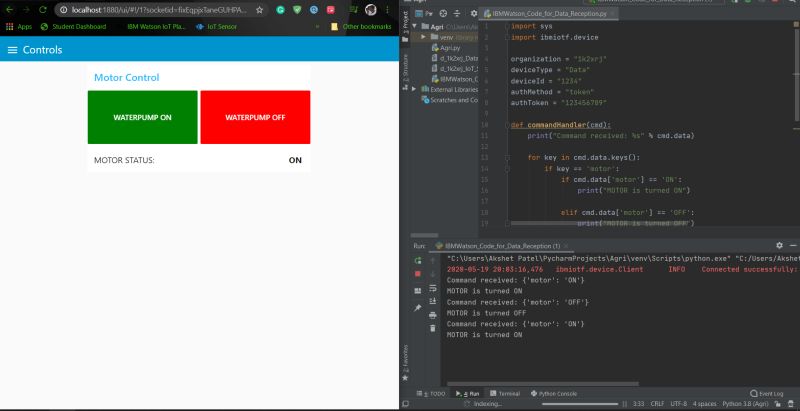Collapse the Agri project root folder

pos(414,26)
